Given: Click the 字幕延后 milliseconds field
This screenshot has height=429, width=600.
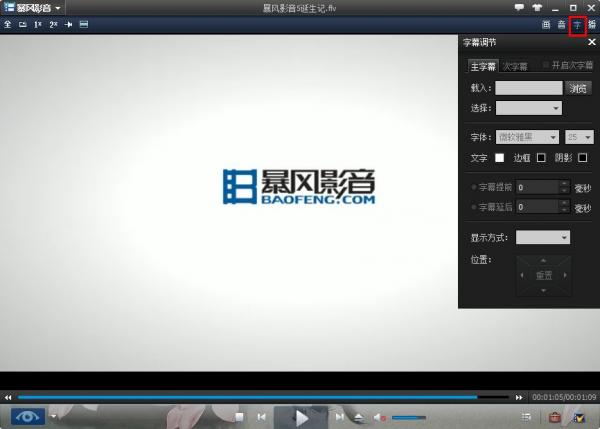Looking at the screenshot, I should click(537, 207).
